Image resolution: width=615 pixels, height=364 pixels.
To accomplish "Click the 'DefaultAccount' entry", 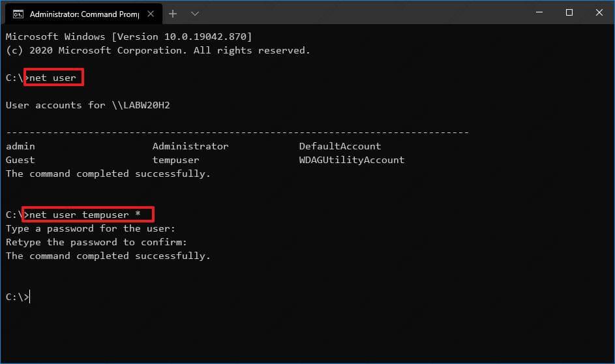I will 340,146.
